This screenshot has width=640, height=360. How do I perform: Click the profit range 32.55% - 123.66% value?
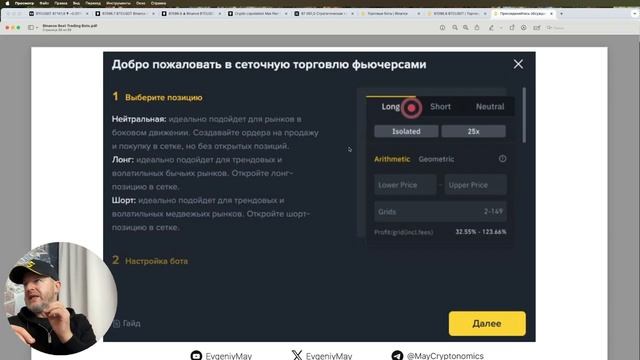coord(481,232)
